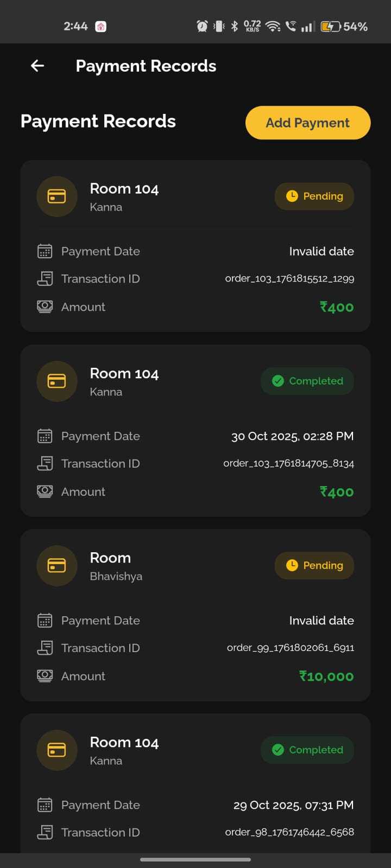Open the battery indicator in status bar
This screenshot has height=868, width=391.
(x=331, y=27)
